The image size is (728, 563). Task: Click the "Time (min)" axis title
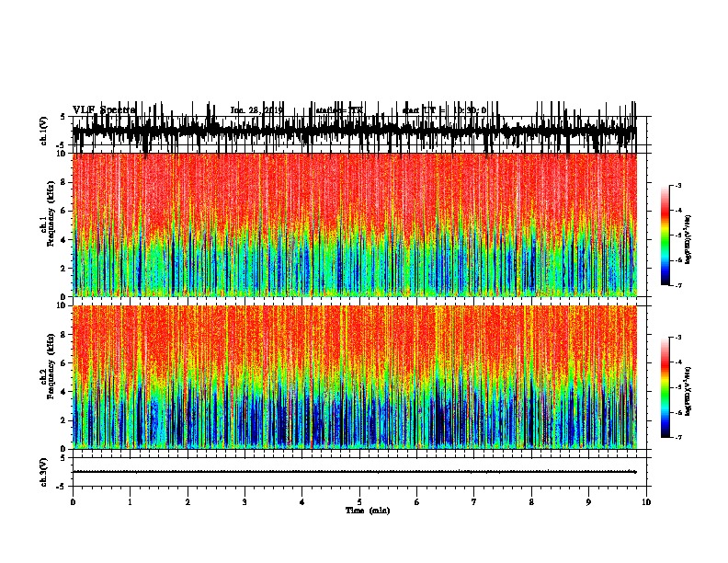pyautogui.click(x=368, y=511)
